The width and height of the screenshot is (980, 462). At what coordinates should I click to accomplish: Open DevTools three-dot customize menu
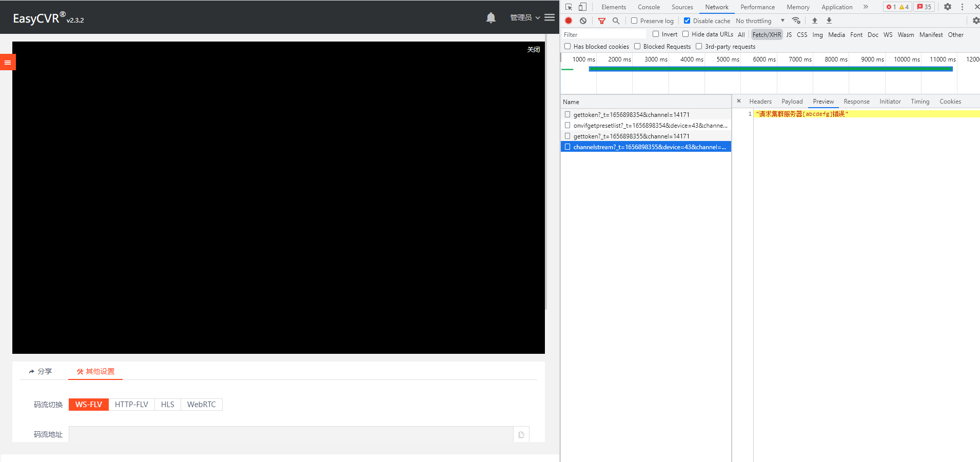pos(962,7)
